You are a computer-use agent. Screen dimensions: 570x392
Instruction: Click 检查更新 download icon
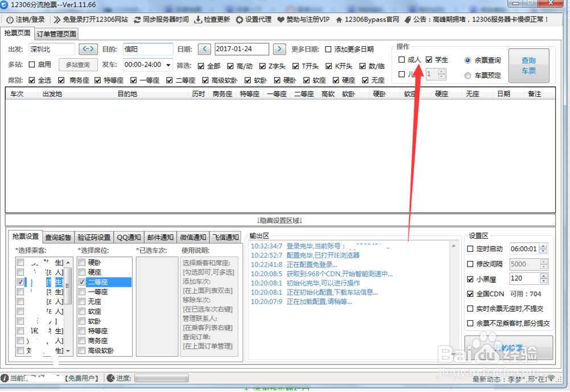198,19
